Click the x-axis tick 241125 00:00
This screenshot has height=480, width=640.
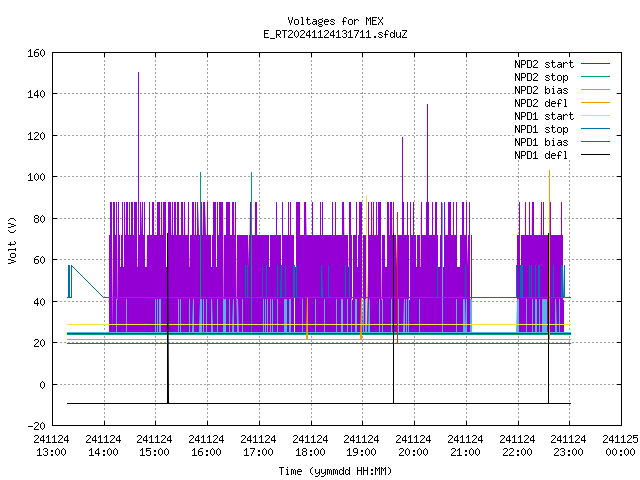[620, 446]
